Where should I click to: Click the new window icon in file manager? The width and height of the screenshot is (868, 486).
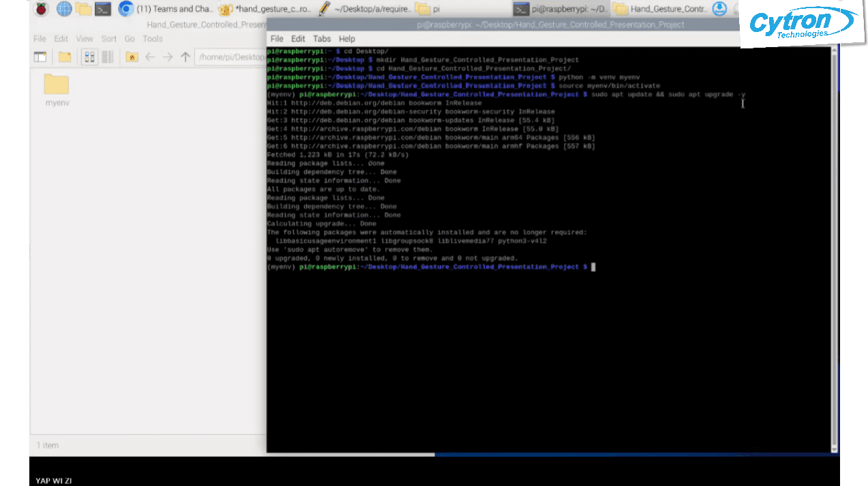[40, 57]
